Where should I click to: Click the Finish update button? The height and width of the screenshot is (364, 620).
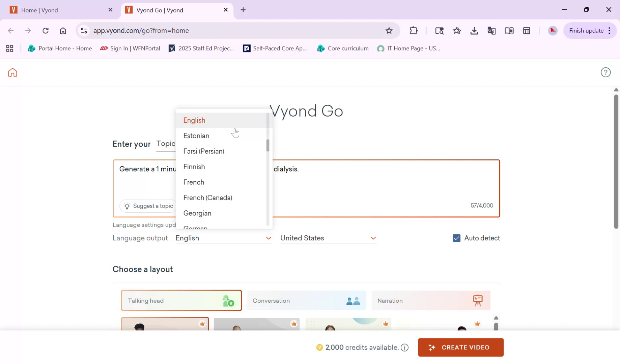pos(586,30)
